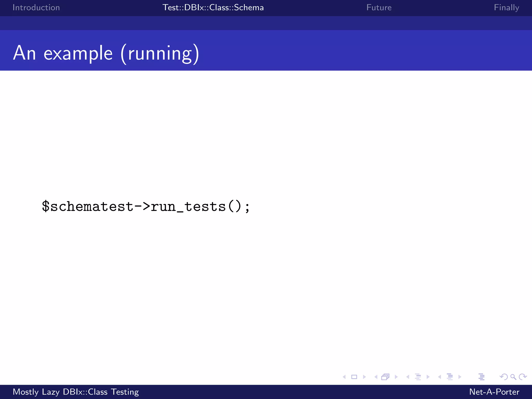
Task: Click the stacked frames navigation icon
Action: pyautogui.click(x=385, y=377)
